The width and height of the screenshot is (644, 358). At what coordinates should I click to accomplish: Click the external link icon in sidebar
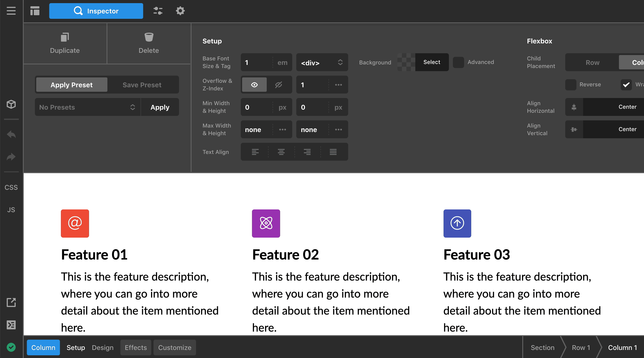[11, 303]
